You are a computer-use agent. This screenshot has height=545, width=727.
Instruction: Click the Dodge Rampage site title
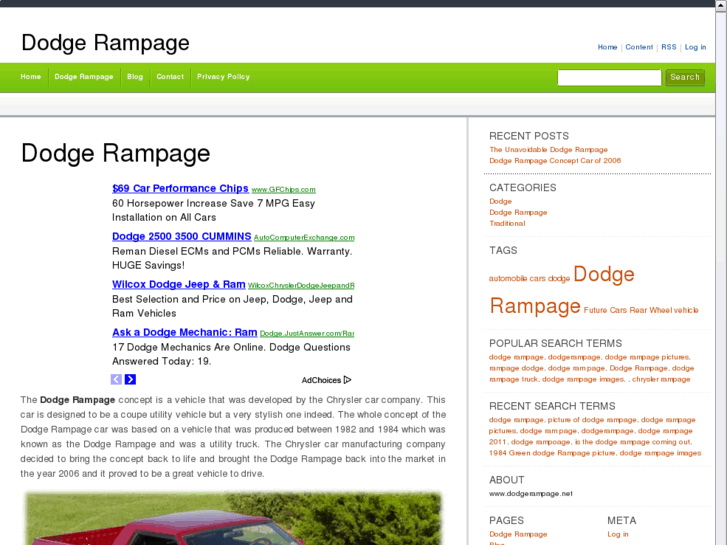pyautogui.click(x=105, y=43)
